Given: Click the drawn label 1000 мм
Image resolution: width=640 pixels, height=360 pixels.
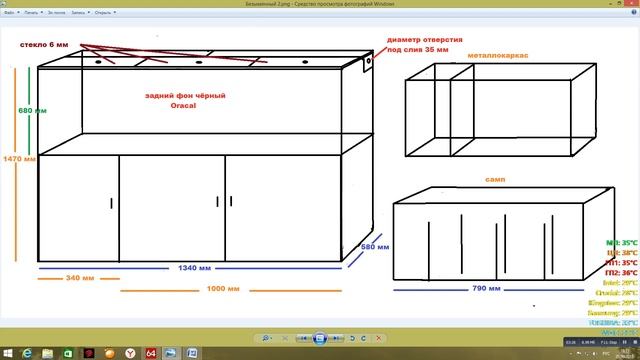Looking at the screenshot, I should [x=223, y=289].
